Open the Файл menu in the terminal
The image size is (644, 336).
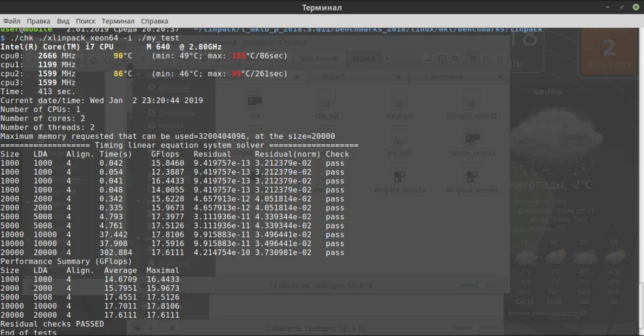pyautogui.click(x=12, y=21)
